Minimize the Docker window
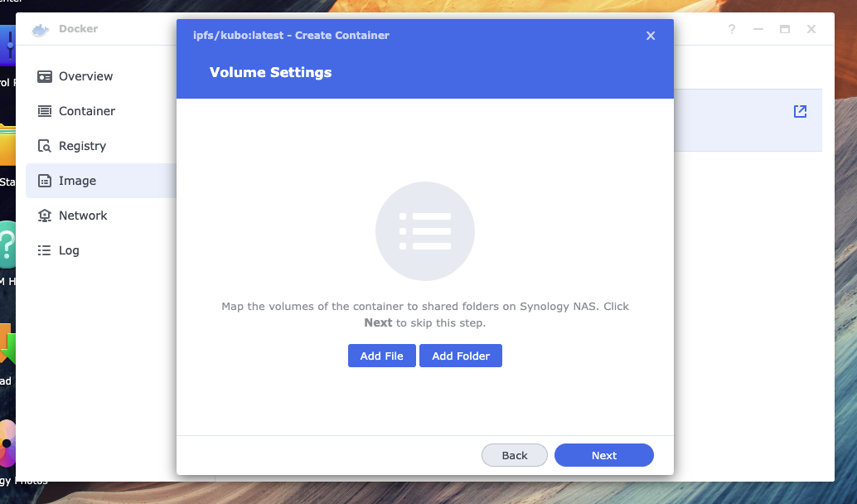This screenshot has height=504, width=857. coord(758,29)
